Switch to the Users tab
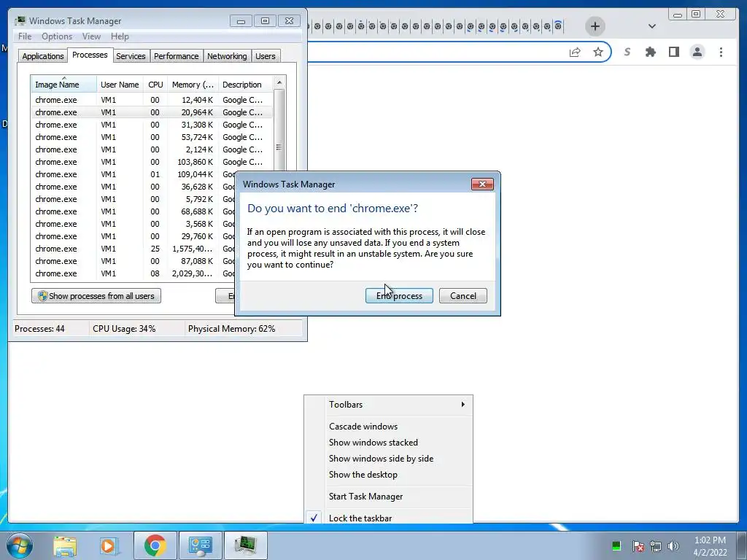Screen dimensions: 747x560 click(265, 55)
